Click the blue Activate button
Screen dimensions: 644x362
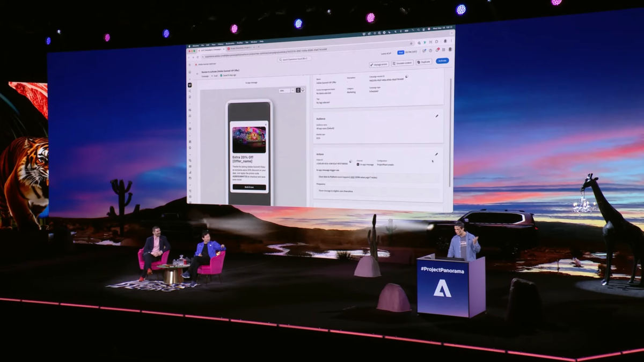442,61
